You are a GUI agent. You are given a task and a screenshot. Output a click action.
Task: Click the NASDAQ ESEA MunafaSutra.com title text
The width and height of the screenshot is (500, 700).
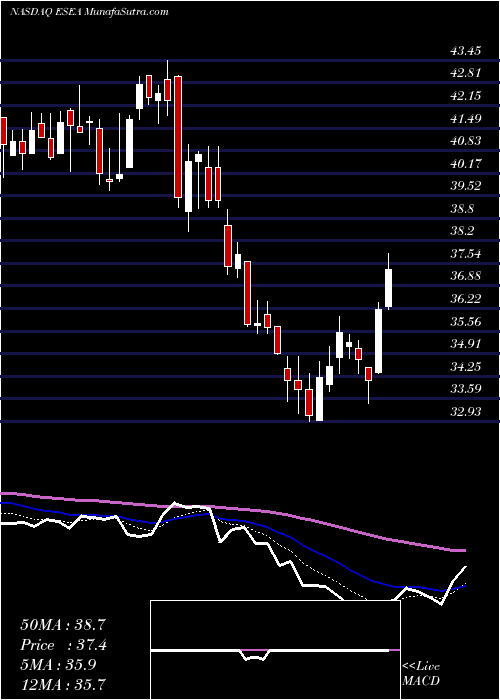pyautogui.click(x=89, y=12)
